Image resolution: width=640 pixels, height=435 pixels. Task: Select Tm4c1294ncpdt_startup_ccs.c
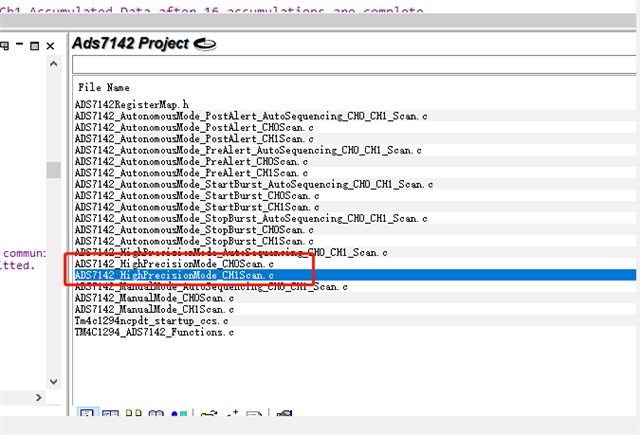pyautogui.click(x=151, y=321)
